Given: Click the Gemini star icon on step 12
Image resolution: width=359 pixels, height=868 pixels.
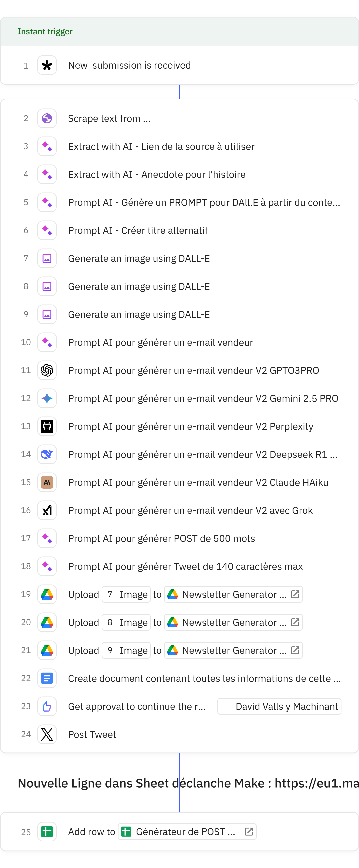Looking at the screenshot, I should (x=47, y=398).
